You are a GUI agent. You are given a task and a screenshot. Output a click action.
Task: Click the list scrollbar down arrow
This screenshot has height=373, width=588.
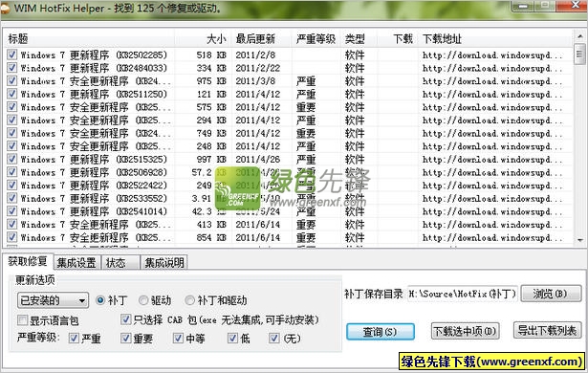point(579,240)
